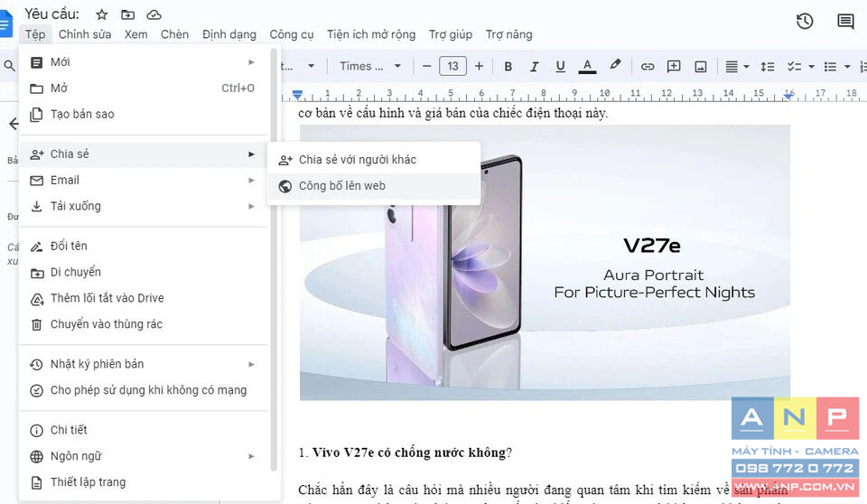This screenshot has height=504, width=867.
Task: Click the checklist icon
Action: click(x=794, y=67)
